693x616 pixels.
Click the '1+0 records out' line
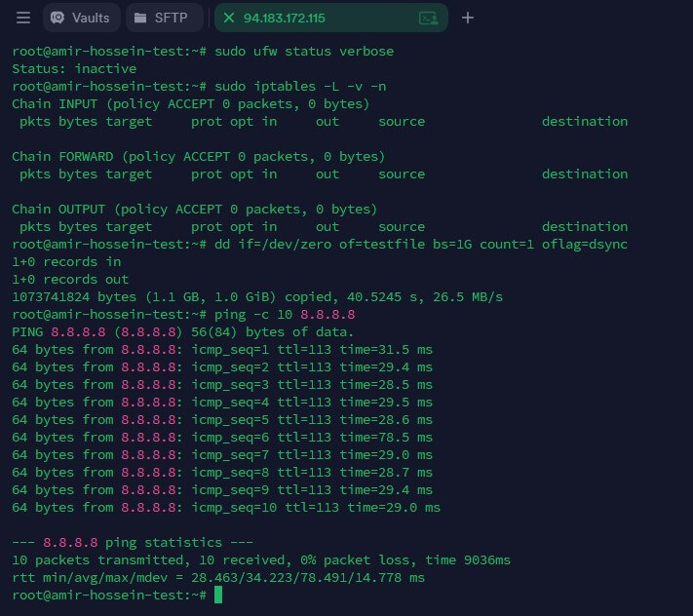[x=70, y=280]
